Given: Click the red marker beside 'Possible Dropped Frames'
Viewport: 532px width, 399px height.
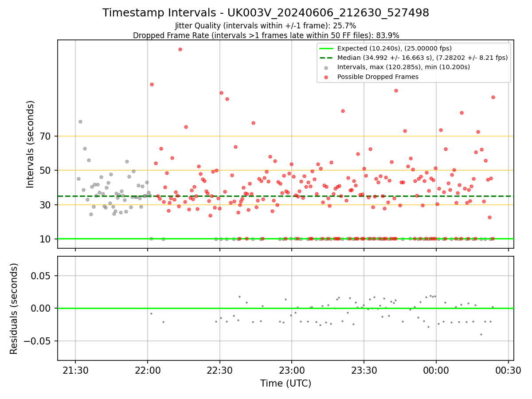Looking at the screenshot, I should pos(326,77).
